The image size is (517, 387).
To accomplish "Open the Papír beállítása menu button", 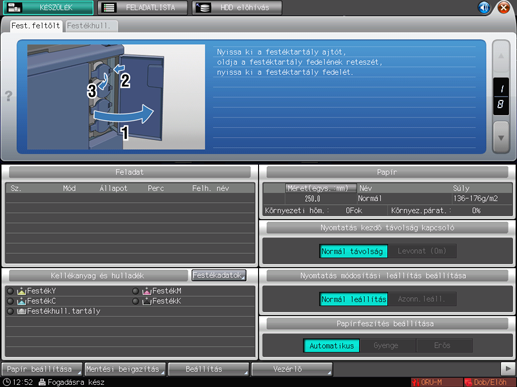I will 42,369.
